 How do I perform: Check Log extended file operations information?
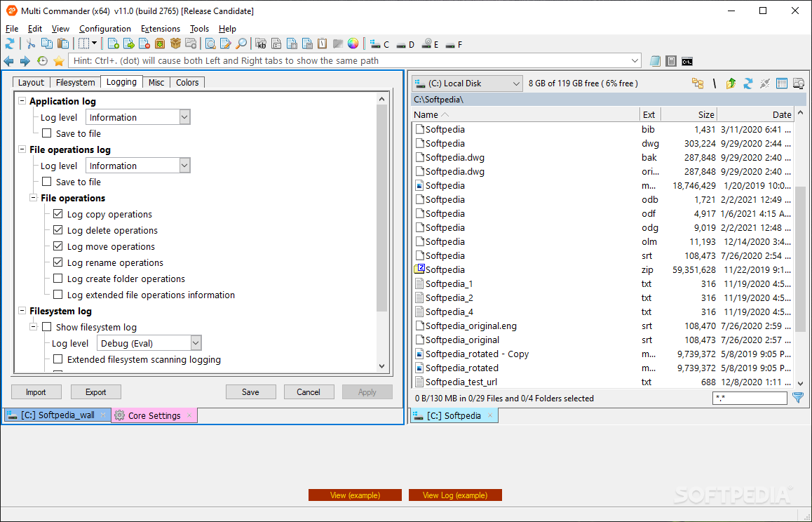click(x=58, y=295)
